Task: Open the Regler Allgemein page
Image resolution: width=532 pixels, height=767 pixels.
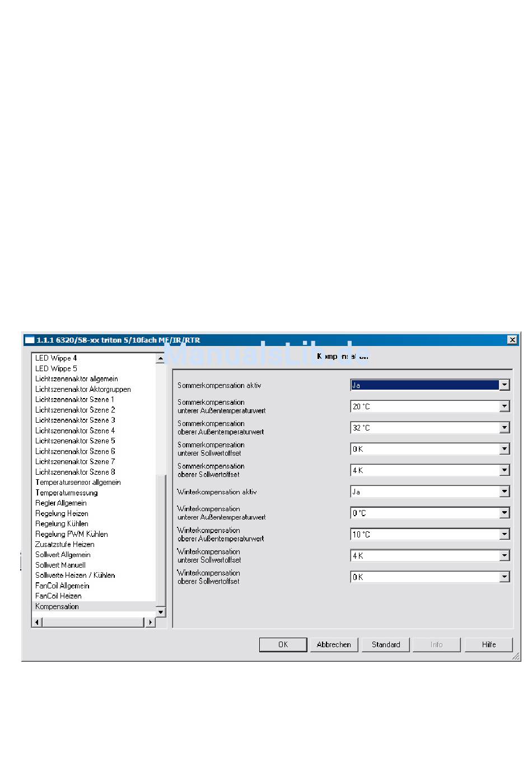Action: 61,503
